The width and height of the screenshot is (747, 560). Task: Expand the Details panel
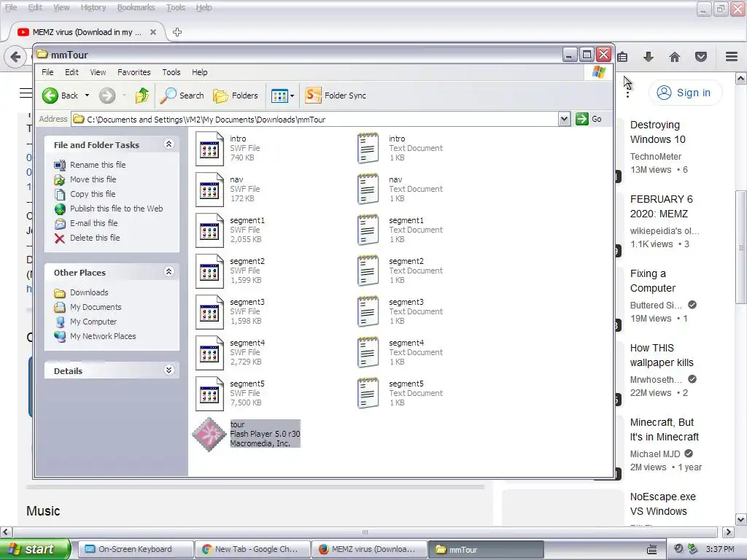pos(169,370)
